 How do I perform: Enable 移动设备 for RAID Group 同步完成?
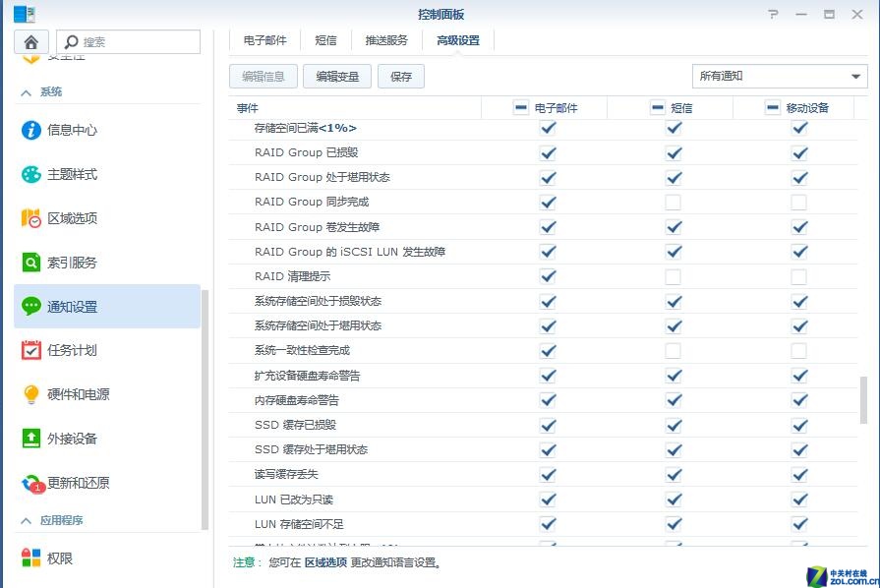798,202
